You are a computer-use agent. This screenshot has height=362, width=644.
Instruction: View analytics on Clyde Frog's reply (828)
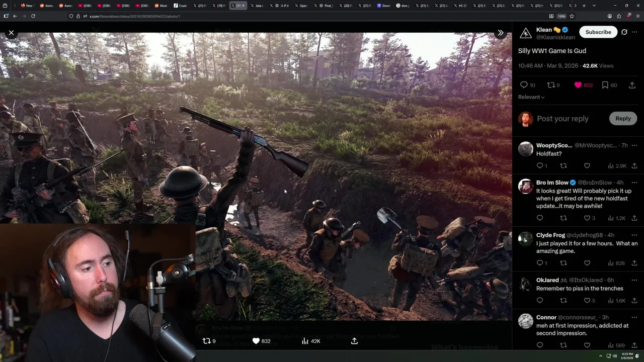(x=617, y=263)
